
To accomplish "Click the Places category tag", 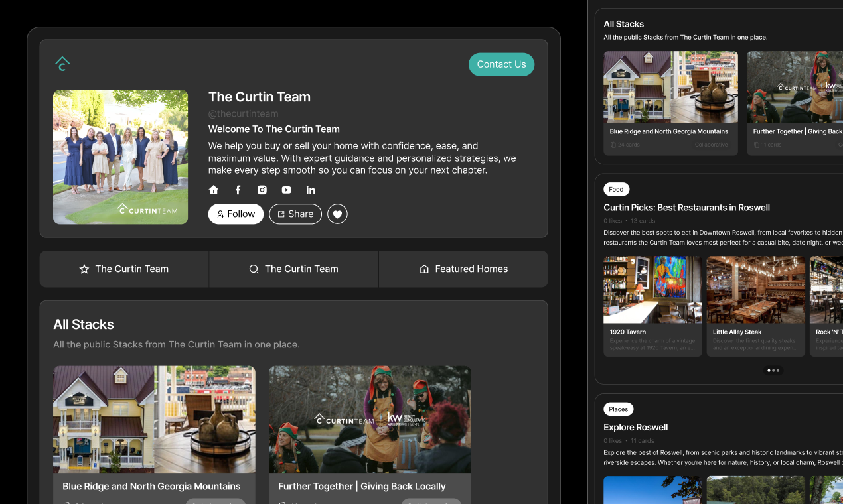I will click(619, 409).
